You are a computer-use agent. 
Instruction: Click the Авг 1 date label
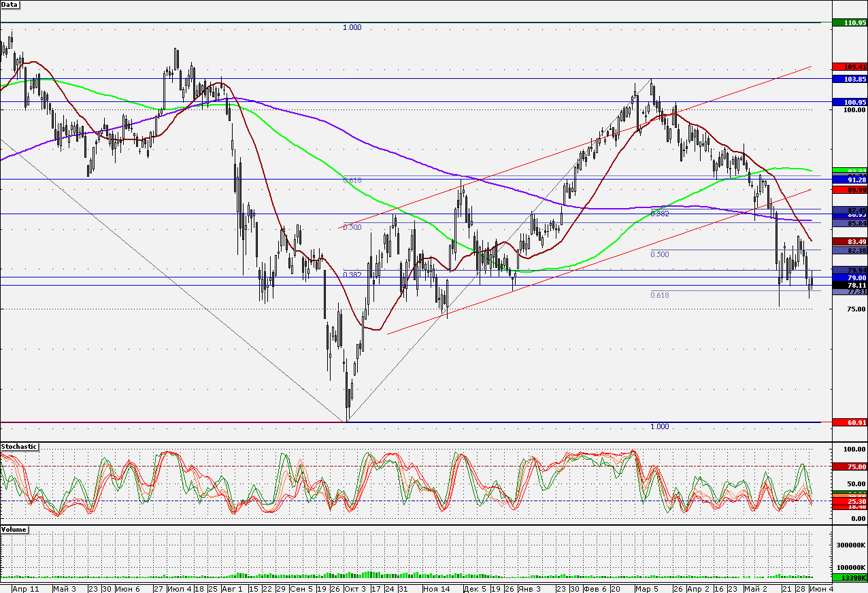(233, 588)
